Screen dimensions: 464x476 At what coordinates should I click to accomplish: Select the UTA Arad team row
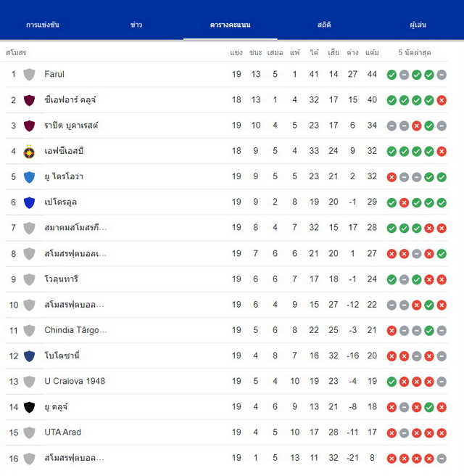227,432
